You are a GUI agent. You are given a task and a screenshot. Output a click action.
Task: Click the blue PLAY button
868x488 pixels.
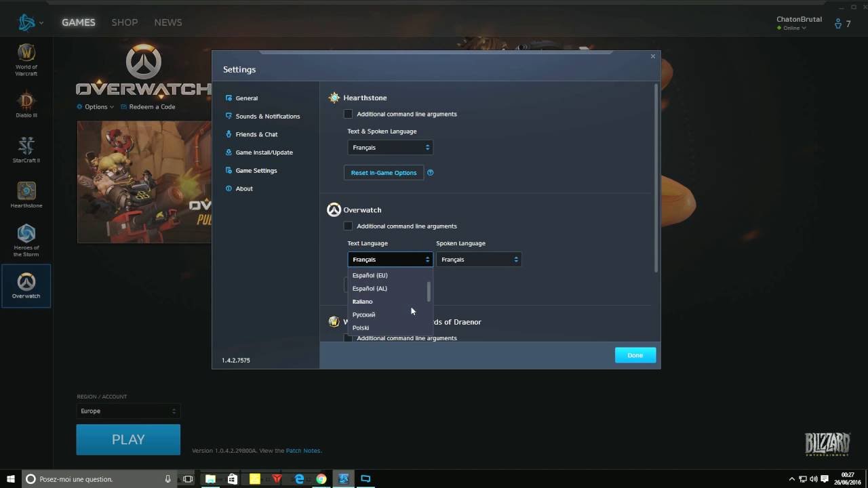tap(128, 440)
